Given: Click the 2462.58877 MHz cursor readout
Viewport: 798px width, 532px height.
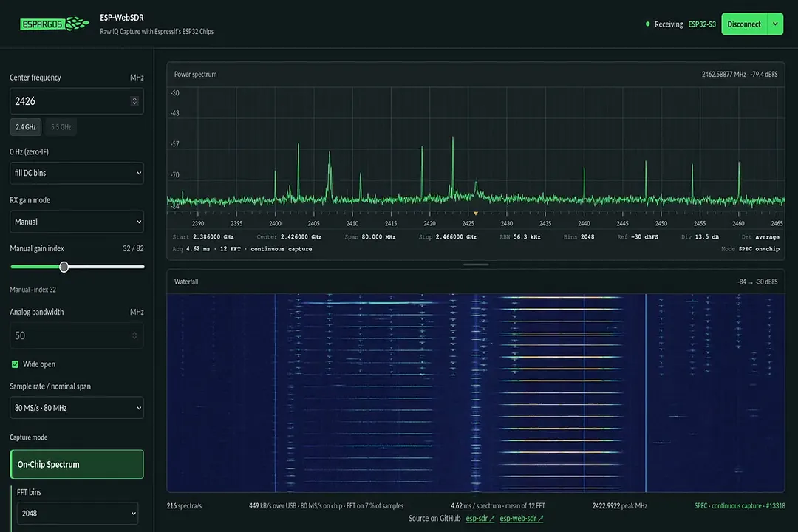Looking at the screenshot, I should point(740,75).
